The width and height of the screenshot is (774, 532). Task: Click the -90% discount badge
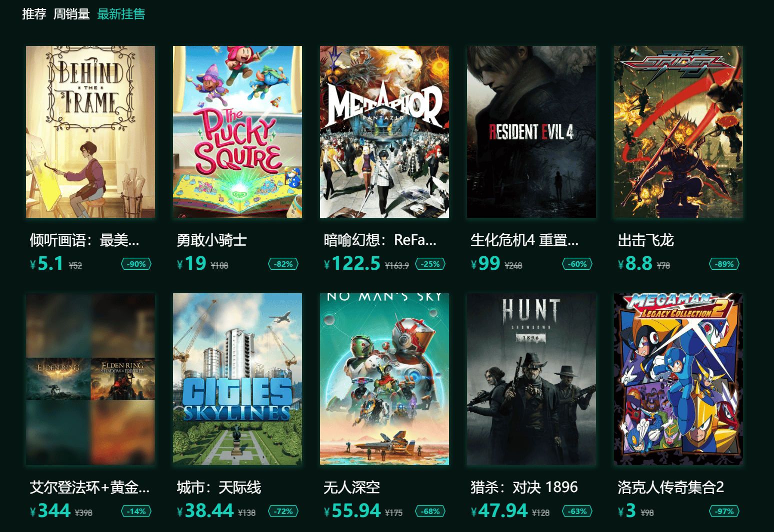tap(136, 264)
